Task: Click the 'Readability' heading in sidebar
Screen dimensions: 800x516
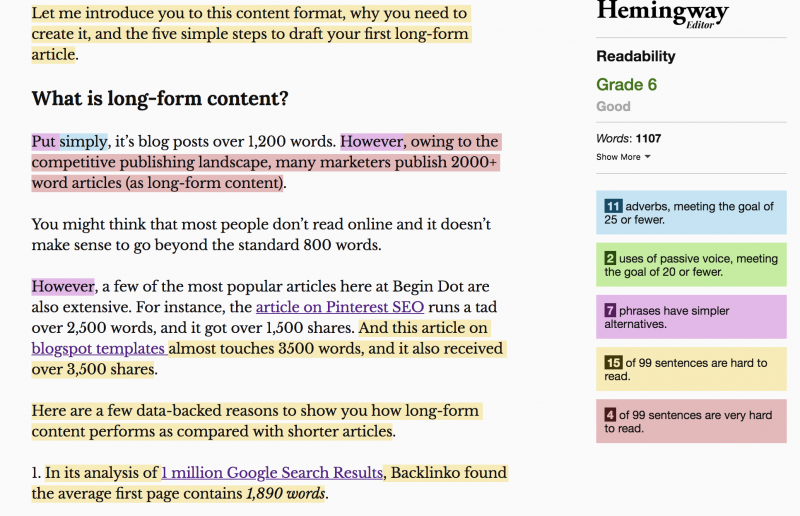Action: pyautogui.click(x=636, y=56)
